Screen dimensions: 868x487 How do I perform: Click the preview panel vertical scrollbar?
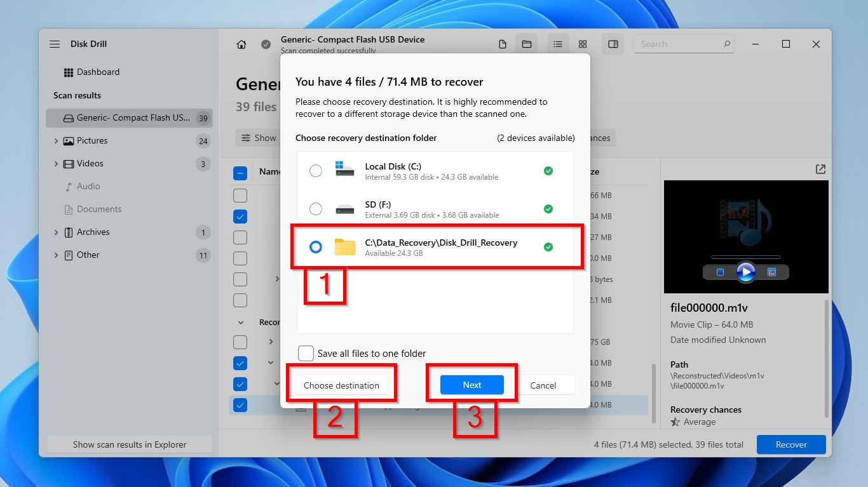[827, 359]
